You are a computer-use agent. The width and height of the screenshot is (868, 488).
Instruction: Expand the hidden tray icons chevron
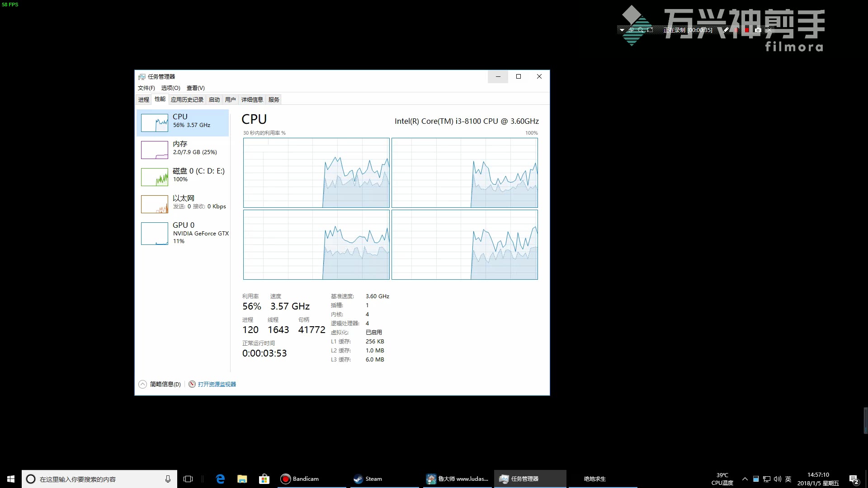pyautogui.click(x=745, y=479)
